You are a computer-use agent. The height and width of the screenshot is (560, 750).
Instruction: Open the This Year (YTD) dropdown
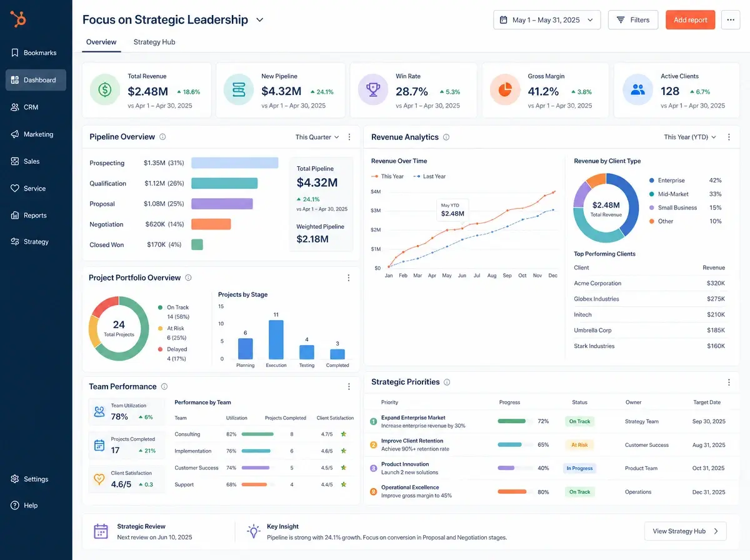pos(690,137)
